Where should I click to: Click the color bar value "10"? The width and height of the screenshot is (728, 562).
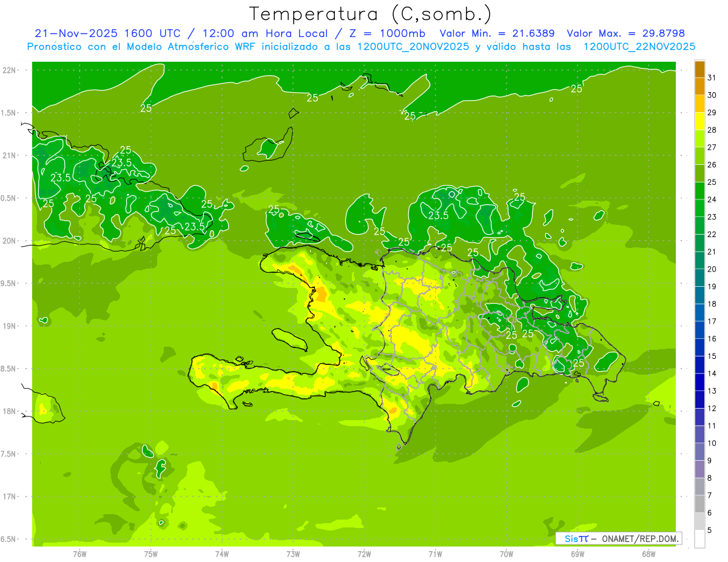click(x=712, y=443)
